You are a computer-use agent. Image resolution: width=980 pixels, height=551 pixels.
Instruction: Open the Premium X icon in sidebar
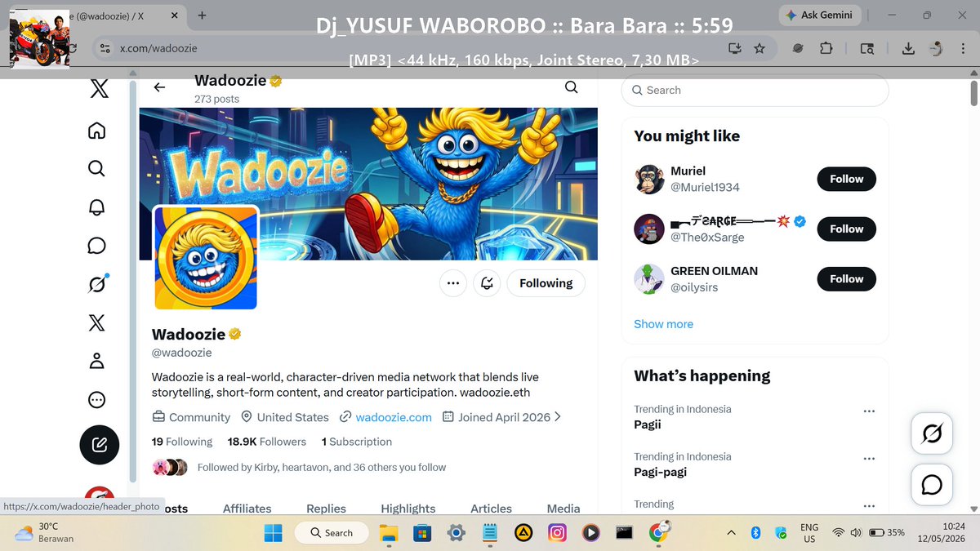coord(96,322)
